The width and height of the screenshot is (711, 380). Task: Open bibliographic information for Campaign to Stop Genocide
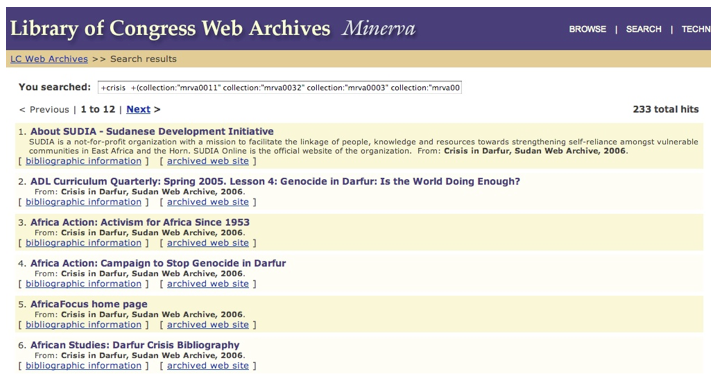point(83,283)
